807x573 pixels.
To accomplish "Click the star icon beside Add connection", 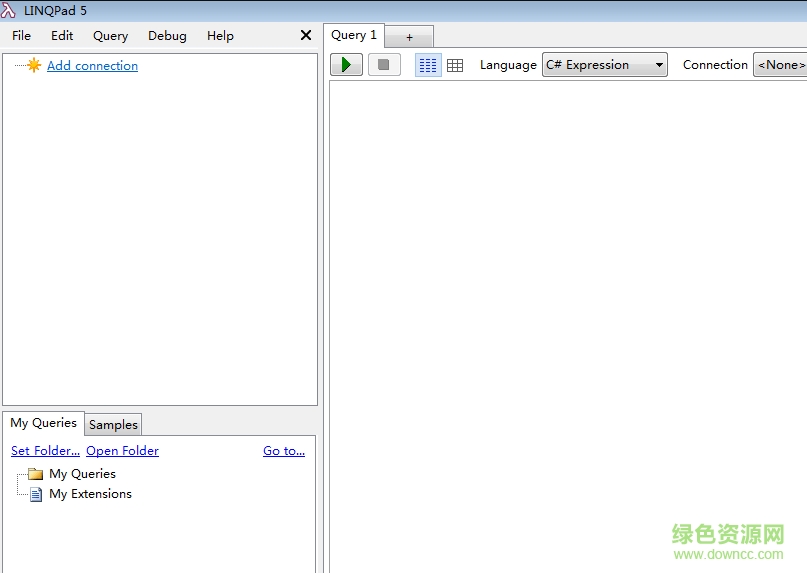I will tap(34, 66).
